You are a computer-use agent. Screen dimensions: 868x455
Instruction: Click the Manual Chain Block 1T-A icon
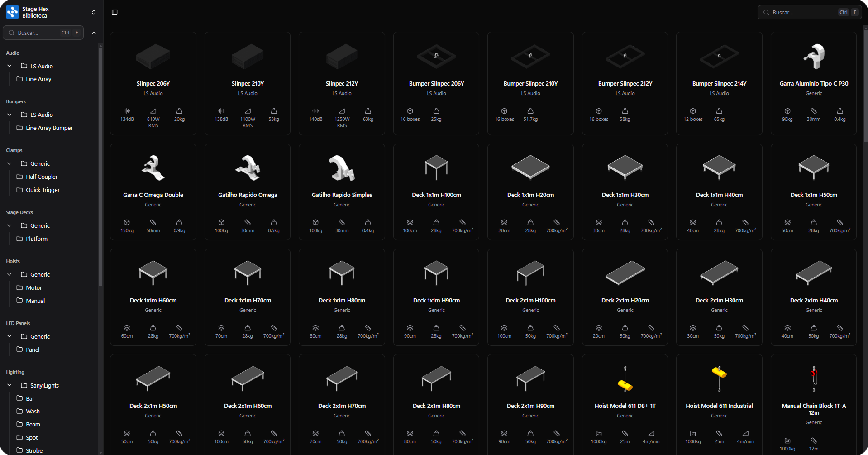coord(813,379)
